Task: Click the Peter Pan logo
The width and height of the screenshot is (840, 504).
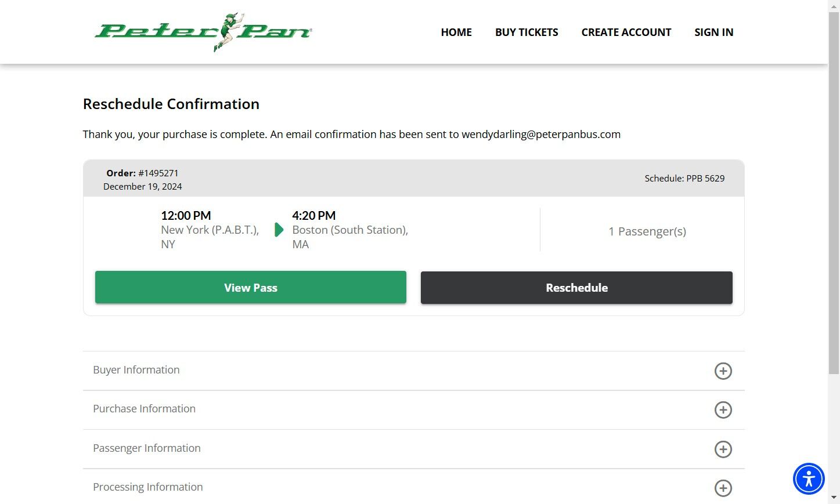Action: (203, 32)
